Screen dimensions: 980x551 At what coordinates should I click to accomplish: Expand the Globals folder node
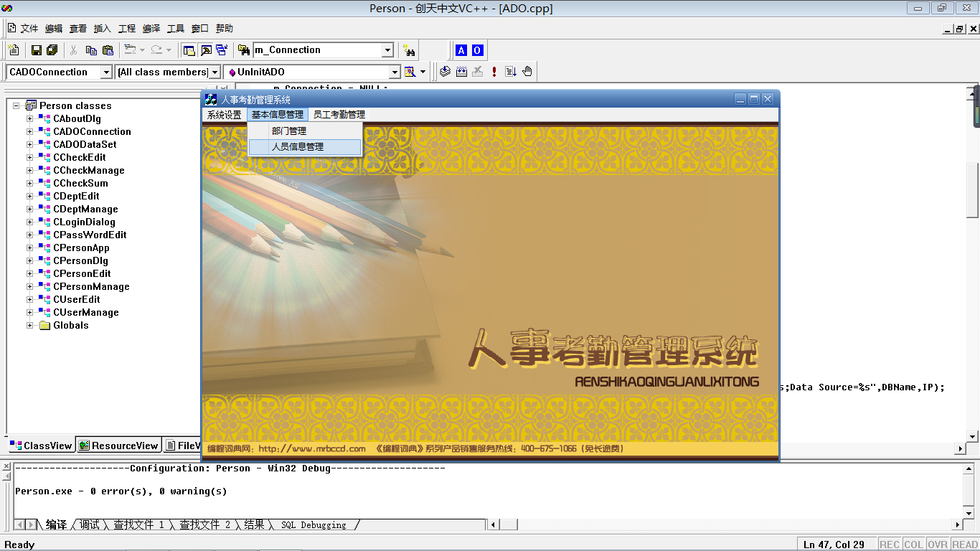click(x=30, y=325)
